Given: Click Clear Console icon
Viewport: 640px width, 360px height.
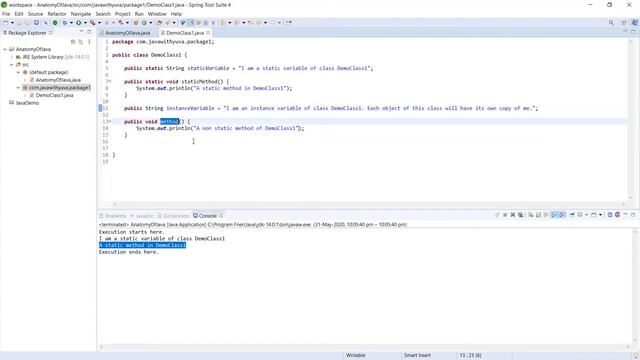Looking at the screenshot, I should 531,215.
